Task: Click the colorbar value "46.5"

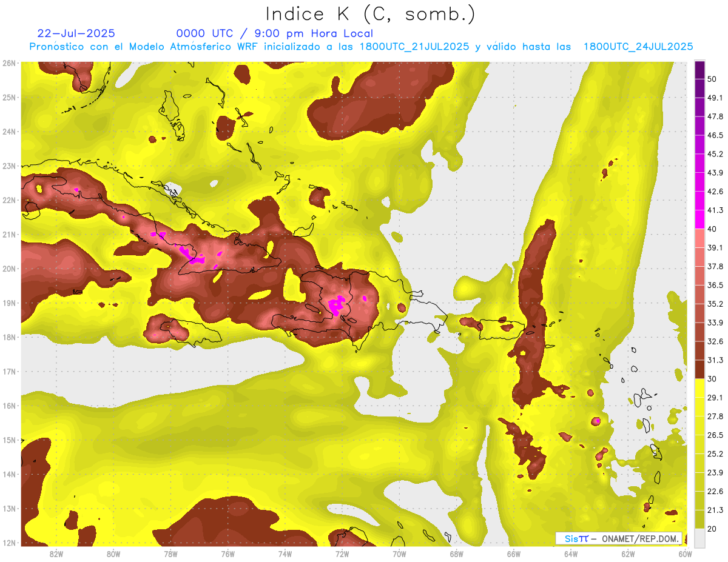Action: click(x=715, y=135)
